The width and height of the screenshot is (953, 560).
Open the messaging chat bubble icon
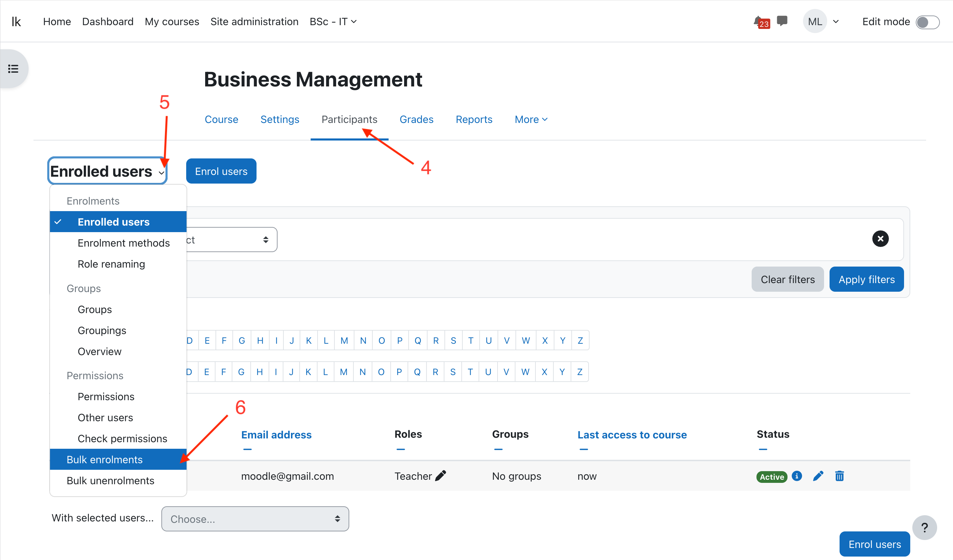coord(782,20)
